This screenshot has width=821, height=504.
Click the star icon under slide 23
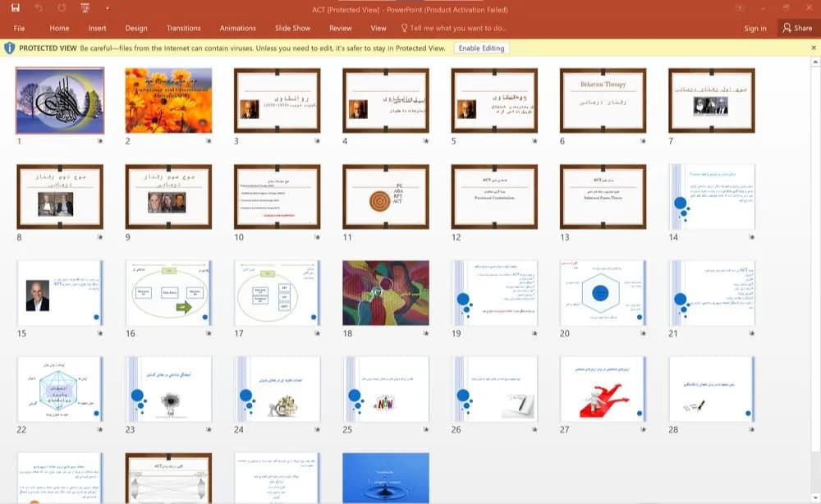pyautogui.click(x=209, y=429)
